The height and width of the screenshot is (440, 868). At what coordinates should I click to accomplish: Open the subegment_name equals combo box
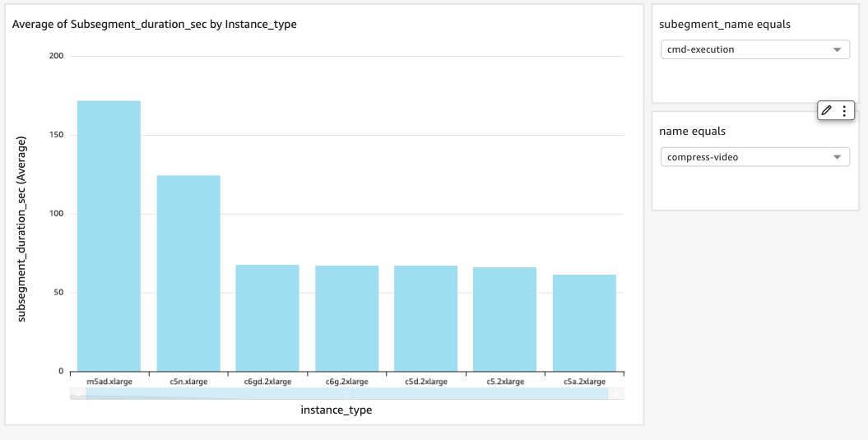(x=755, y=50)
